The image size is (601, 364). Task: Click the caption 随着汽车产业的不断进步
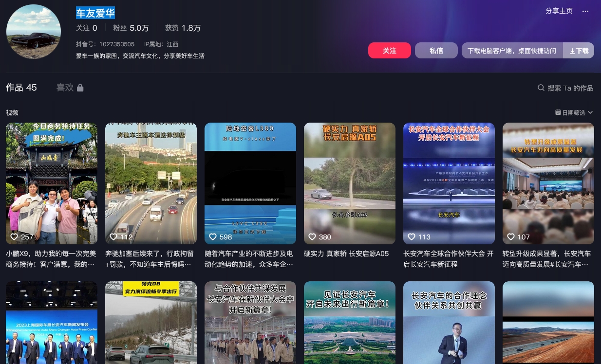[249, 259]
